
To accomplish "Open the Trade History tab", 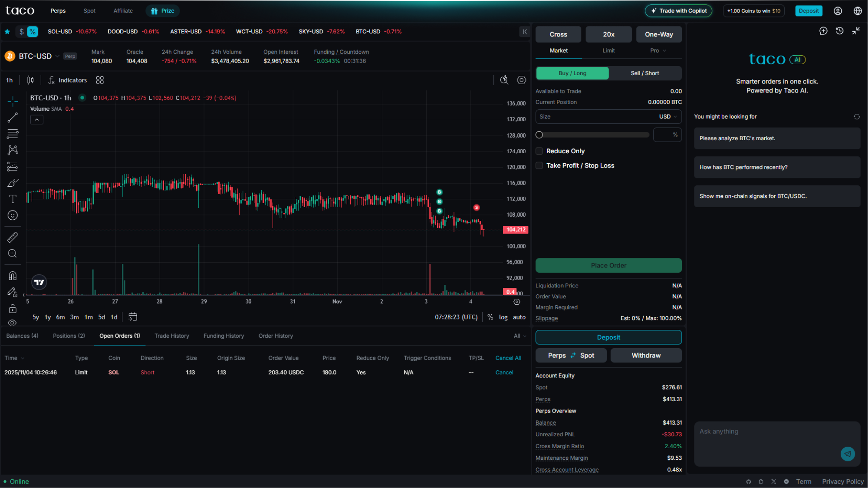I will click(171, 336).
